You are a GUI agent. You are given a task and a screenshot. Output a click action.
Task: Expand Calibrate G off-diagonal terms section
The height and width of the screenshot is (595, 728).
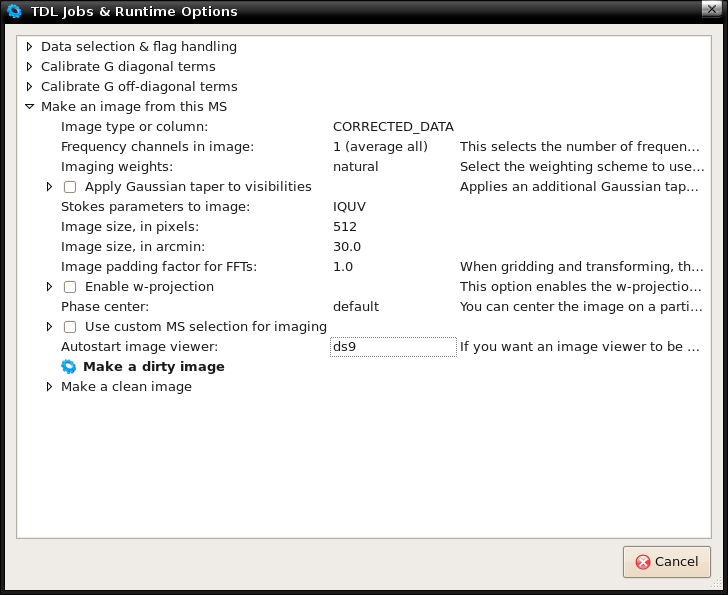(29, 86)
